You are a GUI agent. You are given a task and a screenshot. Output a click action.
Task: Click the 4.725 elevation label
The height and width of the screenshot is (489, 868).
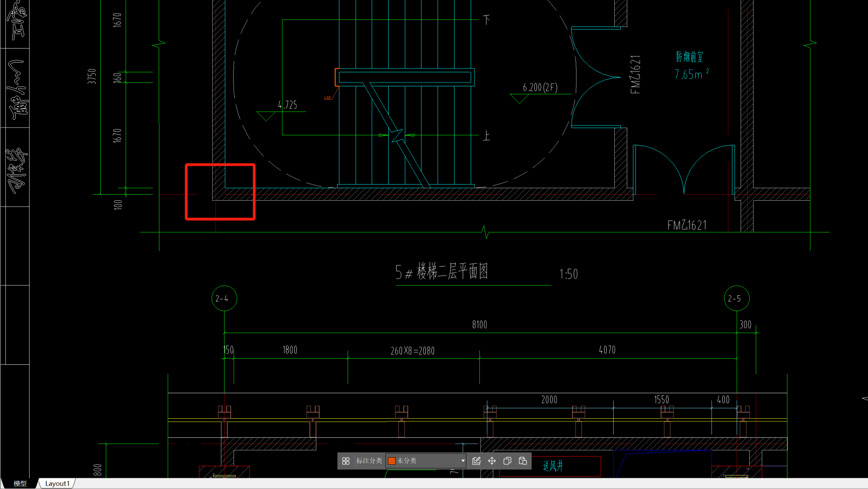click(287, 105)
